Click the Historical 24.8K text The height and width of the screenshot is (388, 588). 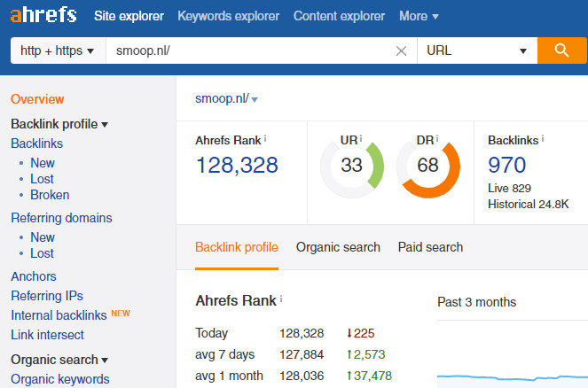tap(528, 204)
